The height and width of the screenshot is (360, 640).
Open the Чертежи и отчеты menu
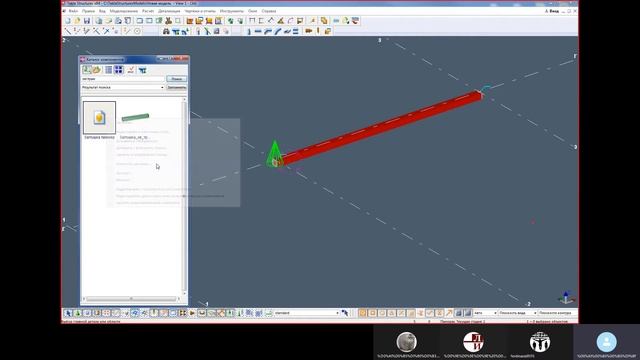200,11
